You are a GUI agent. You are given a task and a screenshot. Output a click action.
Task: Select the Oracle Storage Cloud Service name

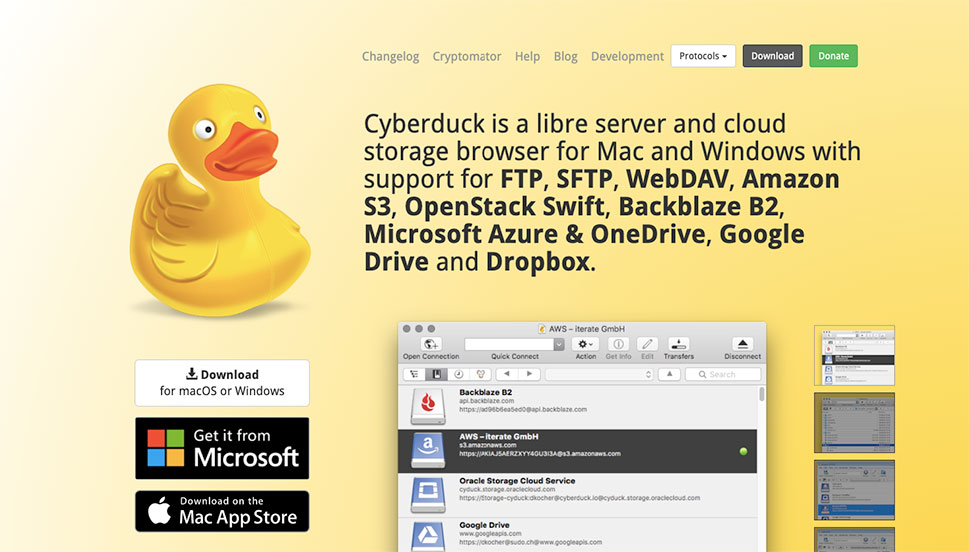(517, 480)
